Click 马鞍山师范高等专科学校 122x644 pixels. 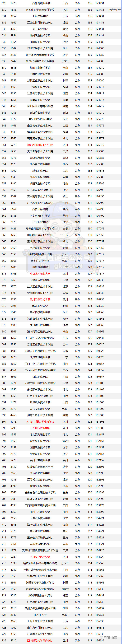[40, 229]
